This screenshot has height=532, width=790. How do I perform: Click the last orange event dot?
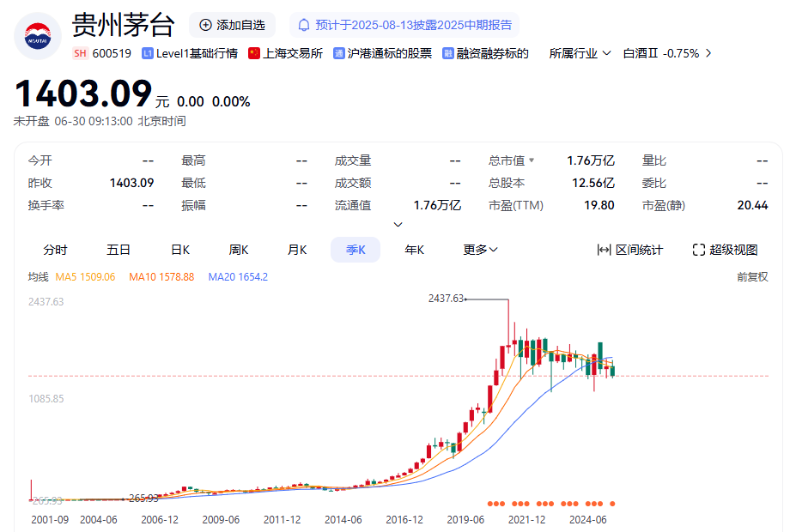pyautogui.click(x=612, y=504)
